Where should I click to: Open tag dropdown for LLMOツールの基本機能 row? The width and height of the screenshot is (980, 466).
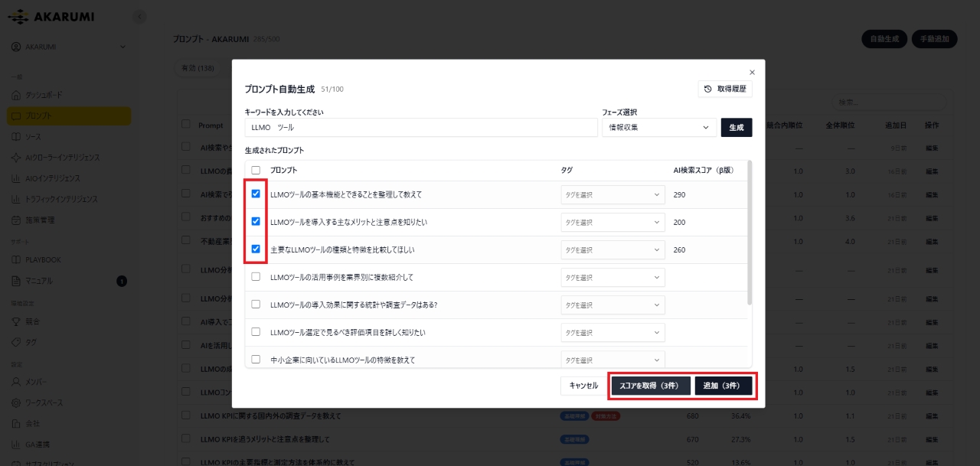click(x=612, y=194)
